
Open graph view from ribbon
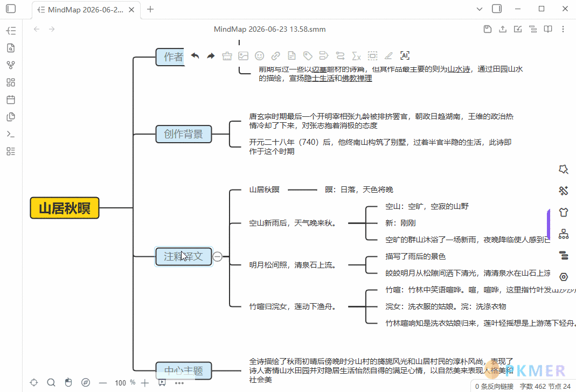(x=11, y=65)
